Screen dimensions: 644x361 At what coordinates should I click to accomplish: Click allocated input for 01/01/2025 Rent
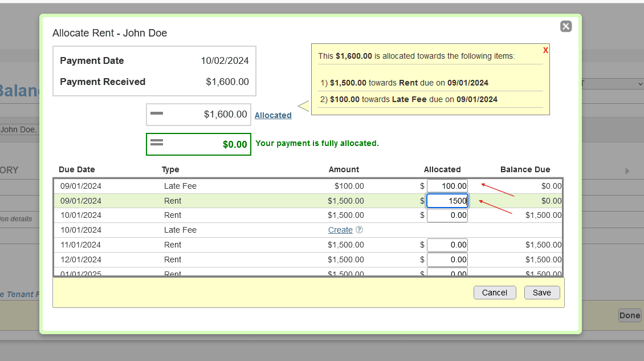pyautogui.click(x=447, y=272)
